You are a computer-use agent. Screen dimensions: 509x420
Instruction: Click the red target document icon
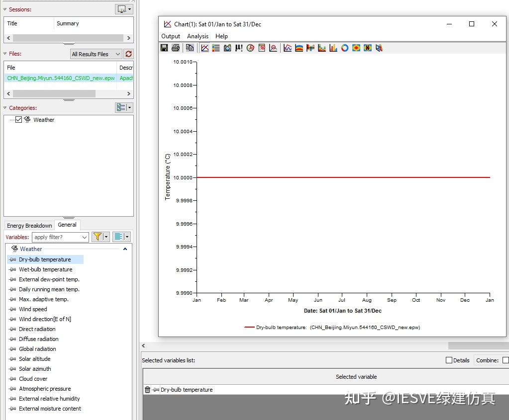(x=262, y=48)
